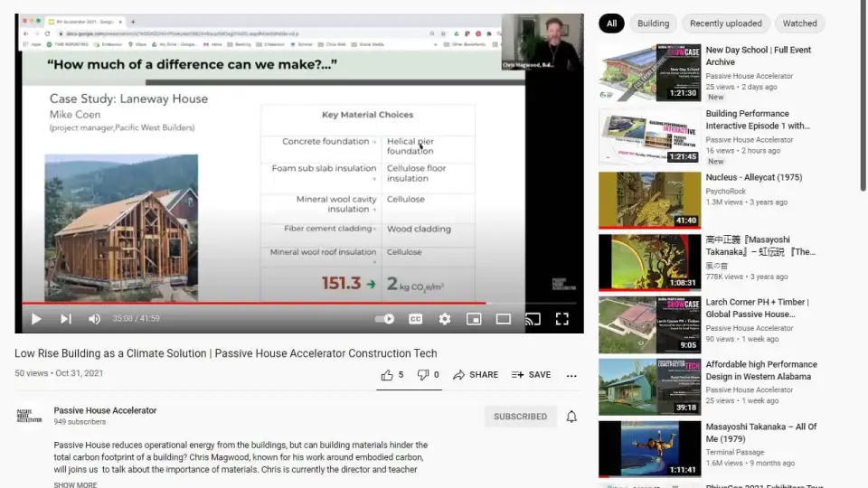Cast video to a TV

[533, 319]
